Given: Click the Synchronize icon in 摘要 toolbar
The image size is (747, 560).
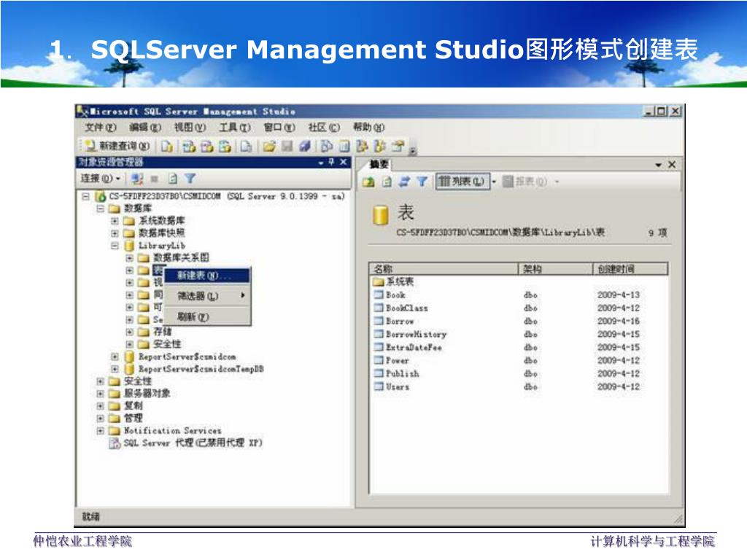Looking at the screenshot, I should point(405,182).
